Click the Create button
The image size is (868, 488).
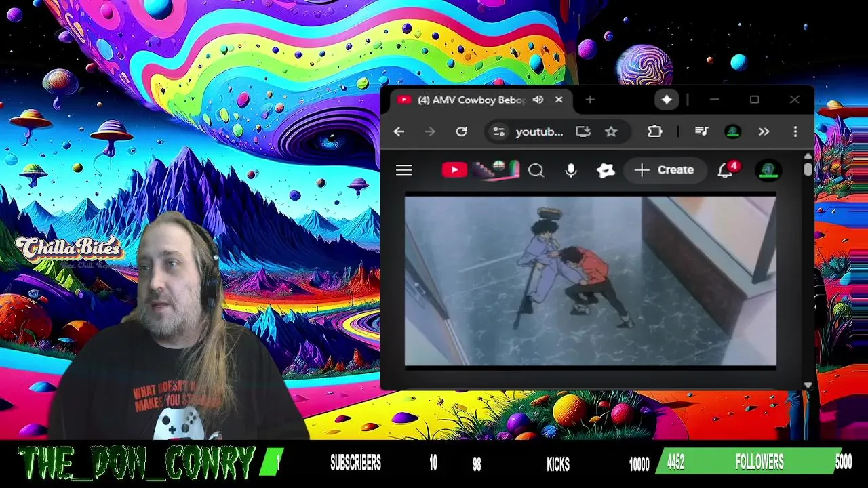click(x=664, y=170)
